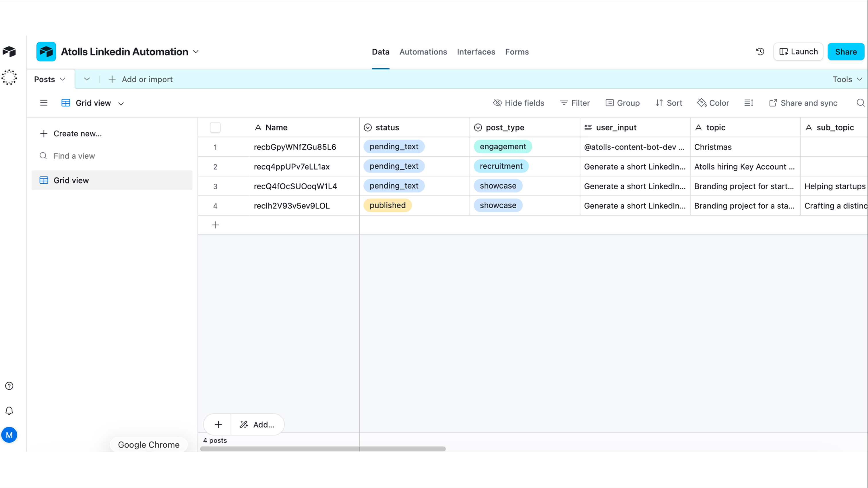Image resolution: width=868 pixels, height=488 pixels.
Task: Expand the base name dropdown chevron
Action: click(x=196, y=52)
